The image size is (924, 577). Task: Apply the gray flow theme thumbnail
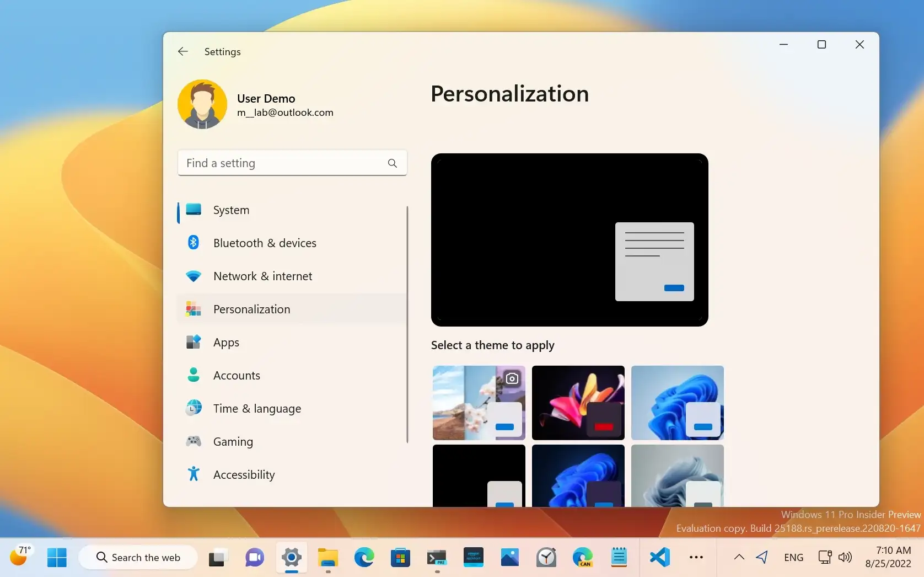click(x=678, y=476)
